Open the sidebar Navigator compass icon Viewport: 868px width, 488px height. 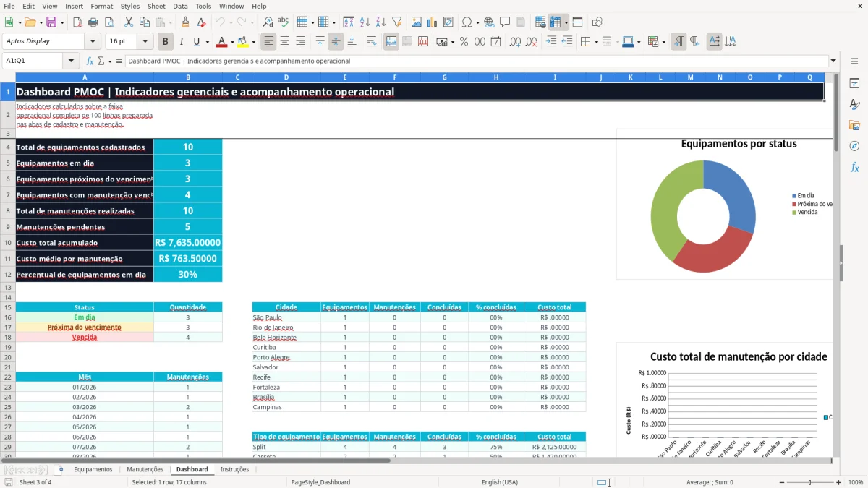[x=854, y=146]
